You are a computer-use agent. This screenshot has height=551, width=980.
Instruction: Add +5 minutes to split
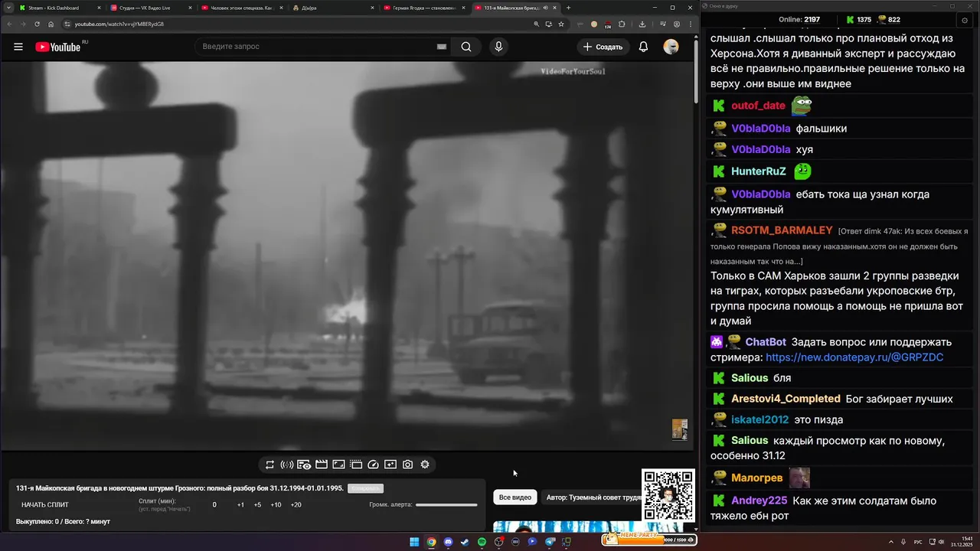click(257, 505)
